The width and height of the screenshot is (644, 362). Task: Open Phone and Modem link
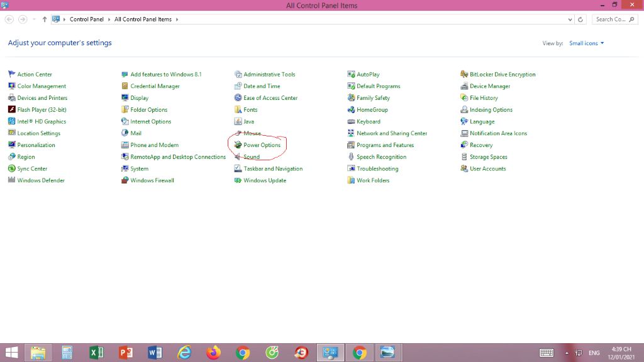[x=155, y=145]
